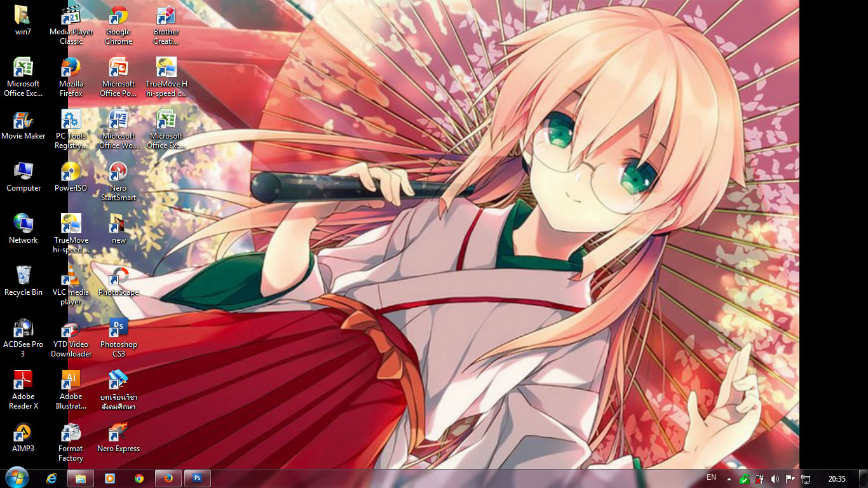Screen dimensions: 868x488
Task: Click the Show desktop button
Action: click(x=864, y=478)
